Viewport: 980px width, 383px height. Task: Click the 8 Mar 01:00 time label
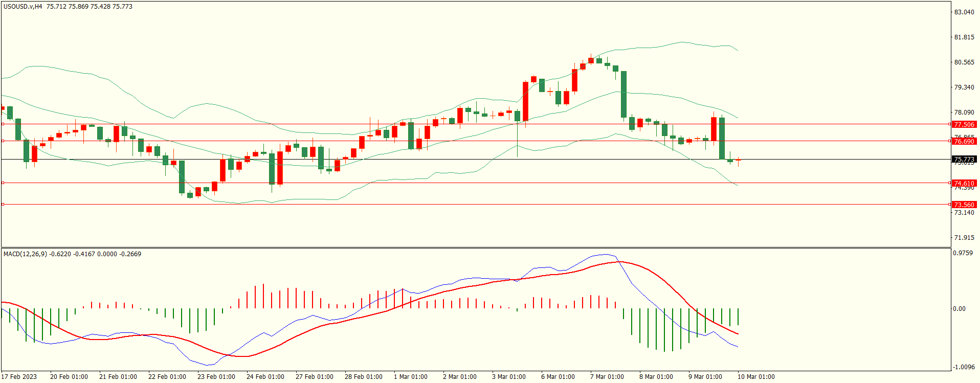coord(656,377)
